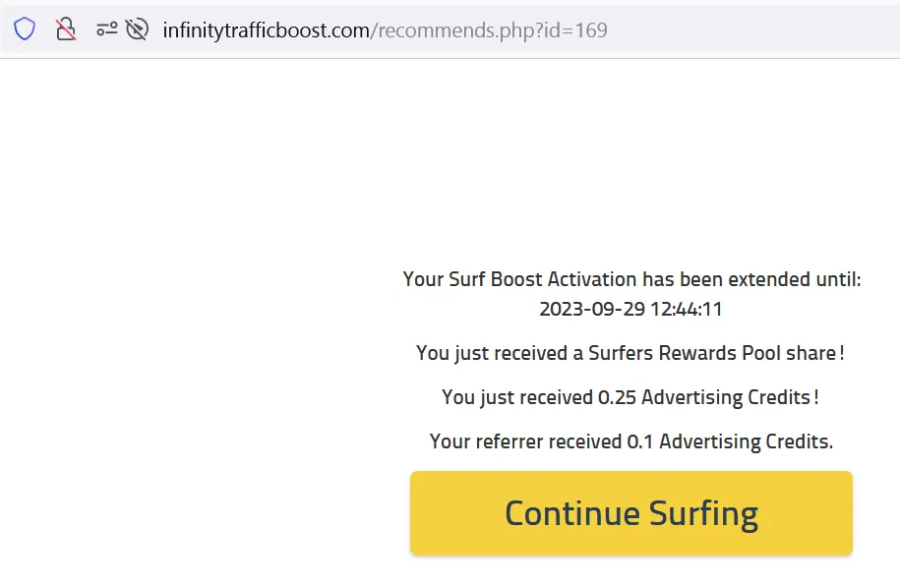
Task: Select the infinitytrafficboost.com domain in address bar
Action: [x=266, y=30]
